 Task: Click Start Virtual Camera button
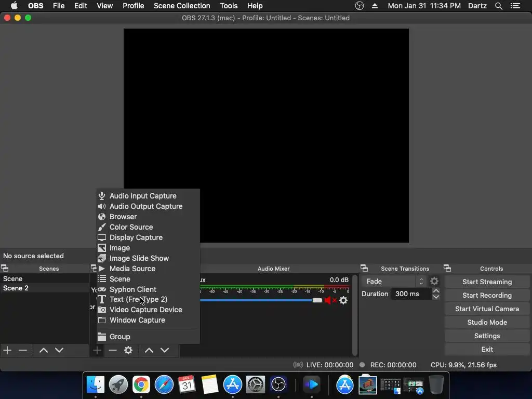pos(487,309)
